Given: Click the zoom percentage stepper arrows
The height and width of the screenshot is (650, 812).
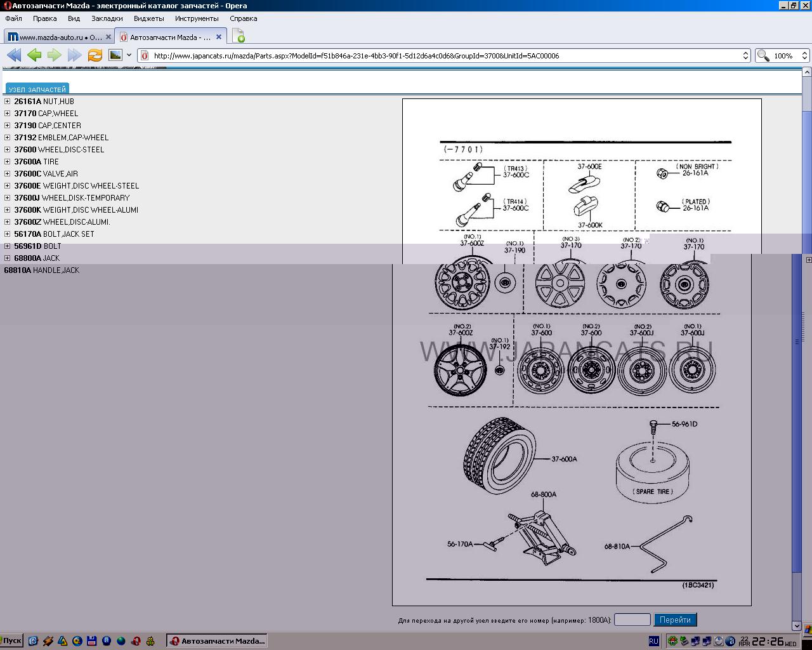Looking at the screenshot, I should [x=804, y=56].
